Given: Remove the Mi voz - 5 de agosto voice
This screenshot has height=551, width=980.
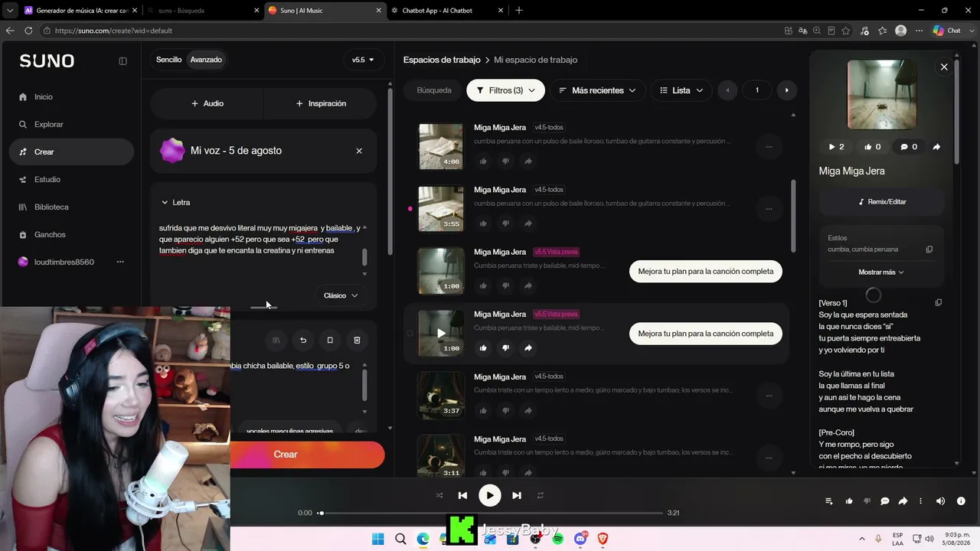Looking at the screenshot, I should point(359,151).
